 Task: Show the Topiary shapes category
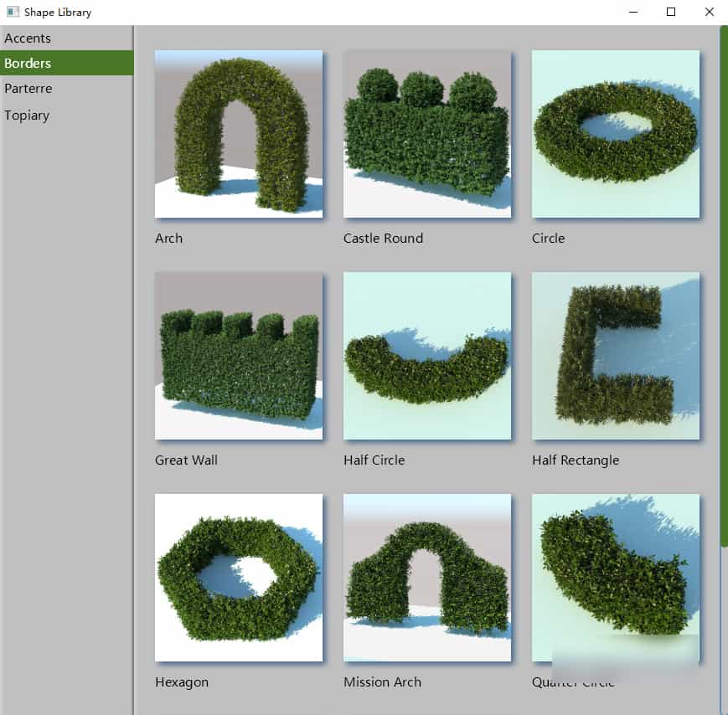(27, 116)
